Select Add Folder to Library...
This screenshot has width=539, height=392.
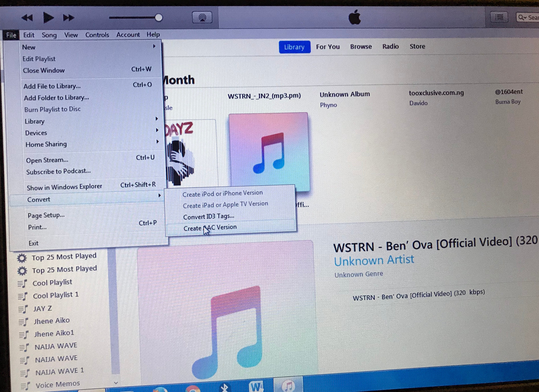57,98
